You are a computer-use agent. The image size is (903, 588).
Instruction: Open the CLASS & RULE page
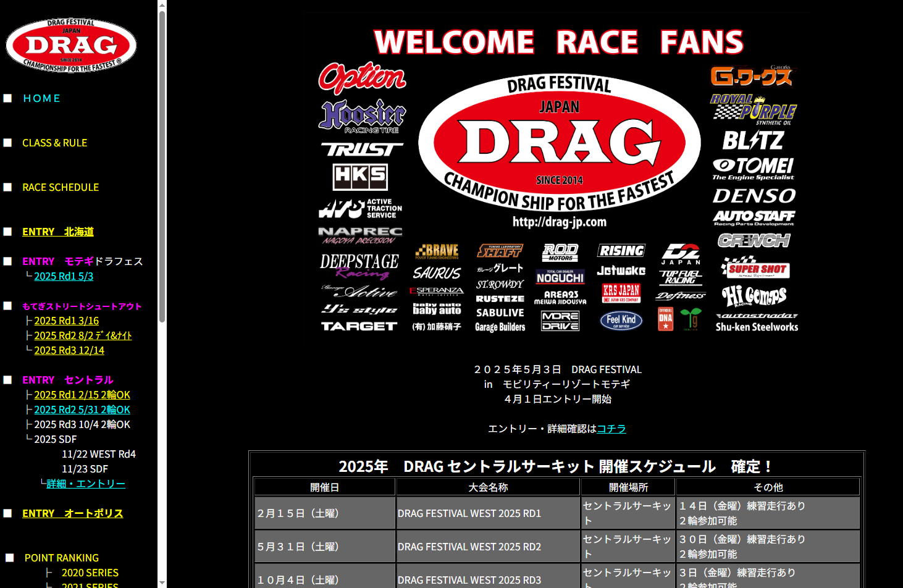click(55, 143)
